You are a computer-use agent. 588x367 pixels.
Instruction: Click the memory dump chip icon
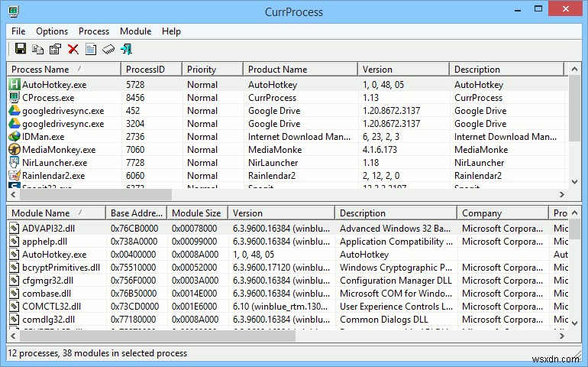tap(108, 49)
